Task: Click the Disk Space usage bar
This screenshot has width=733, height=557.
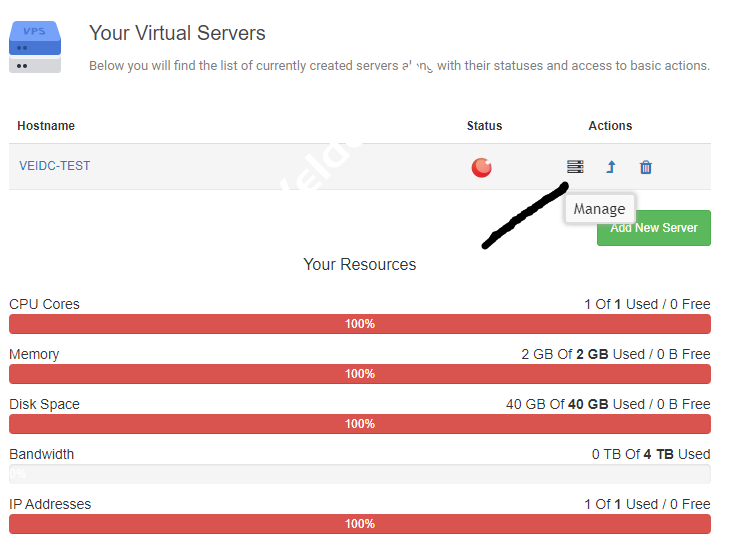Action: pos(360,424)
